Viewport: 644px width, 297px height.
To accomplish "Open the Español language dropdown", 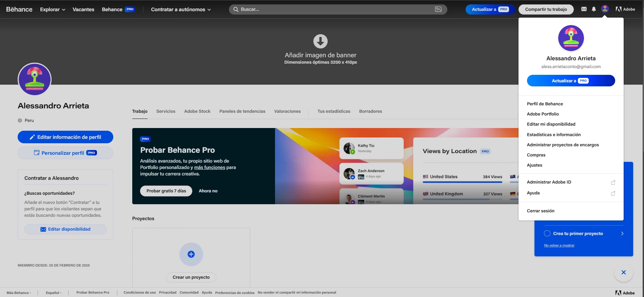I will click(x=54, y=293).
